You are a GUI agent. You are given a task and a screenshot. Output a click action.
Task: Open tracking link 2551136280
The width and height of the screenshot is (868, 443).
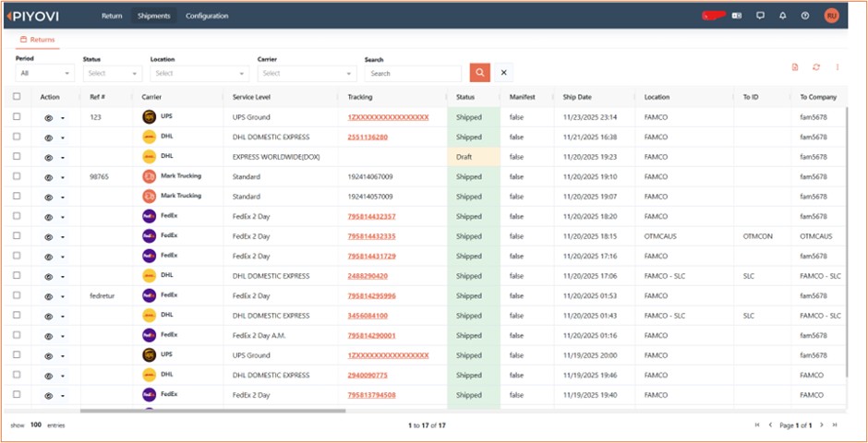[x=368, y=138]
